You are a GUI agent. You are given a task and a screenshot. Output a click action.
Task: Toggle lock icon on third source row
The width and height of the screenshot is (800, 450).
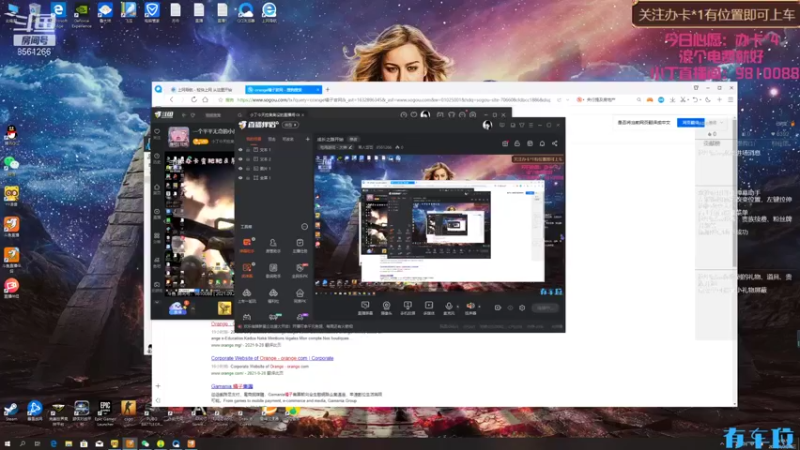[x=248, y=168]
